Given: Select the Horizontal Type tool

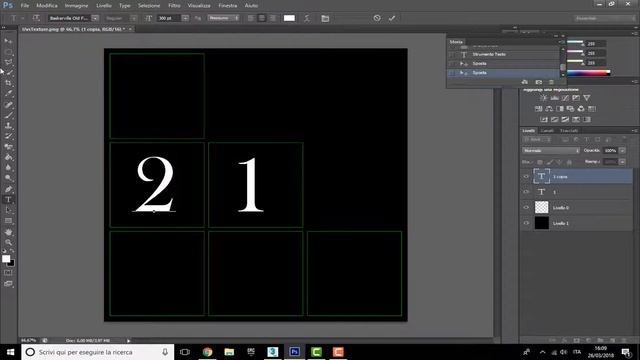Looking at the screenshot, I should click(x=8, y=200).
